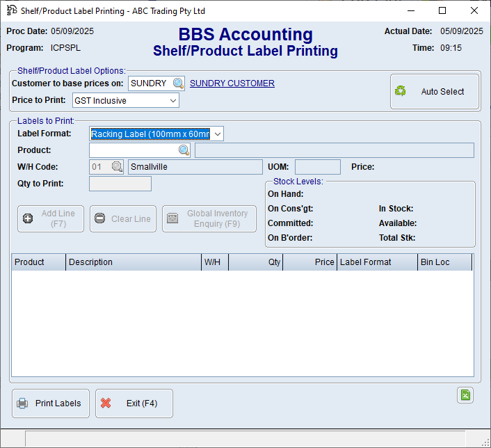This screenshot has width=491, height=448.
Task: Click the Label Format column header
Action: pos(377,262)
